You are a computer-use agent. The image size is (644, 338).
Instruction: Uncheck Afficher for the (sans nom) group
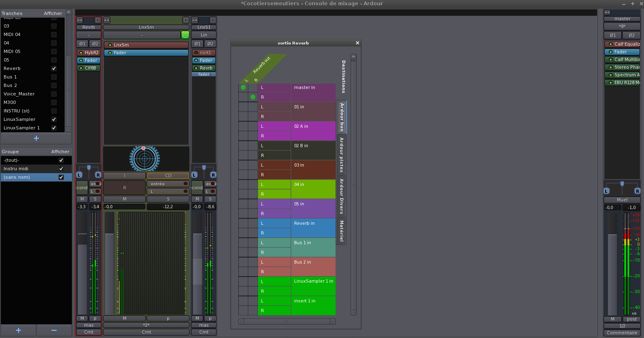[x=61, y=177]
